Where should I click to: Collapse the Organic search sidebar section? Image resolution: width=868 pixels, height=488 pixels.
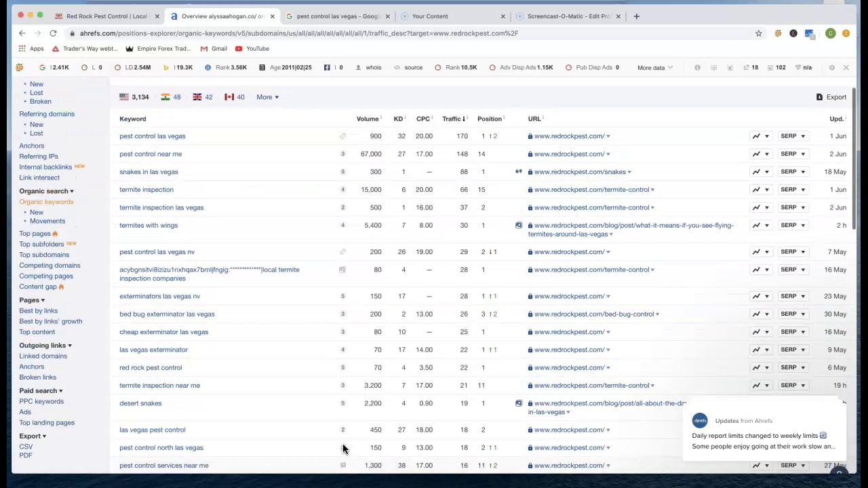click(x=46, y=192)
